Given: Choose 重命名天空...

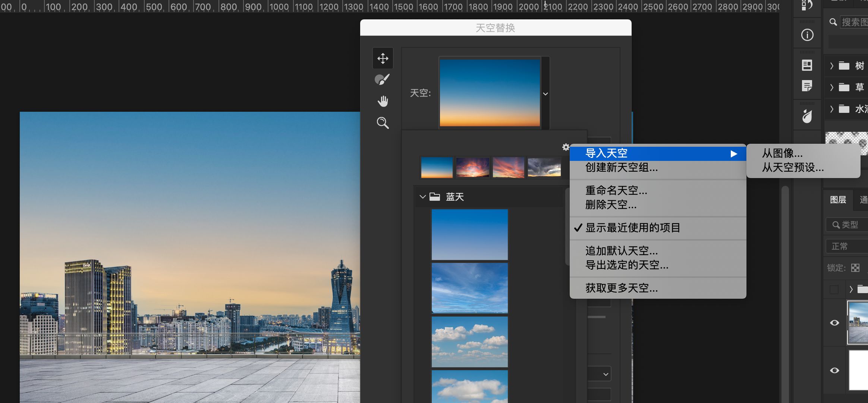Looking at the screenshot, I should click(658, 190).
